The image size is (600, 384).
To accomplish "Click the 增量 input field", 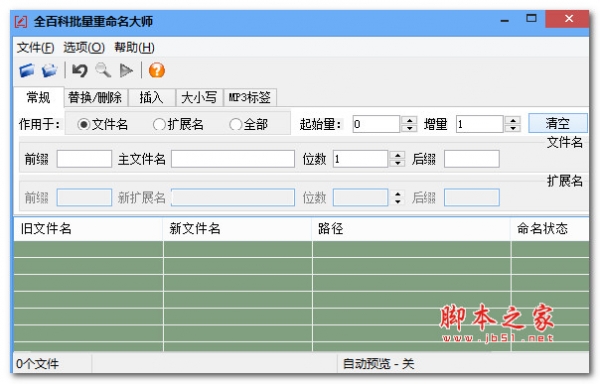I will (479, 124).
